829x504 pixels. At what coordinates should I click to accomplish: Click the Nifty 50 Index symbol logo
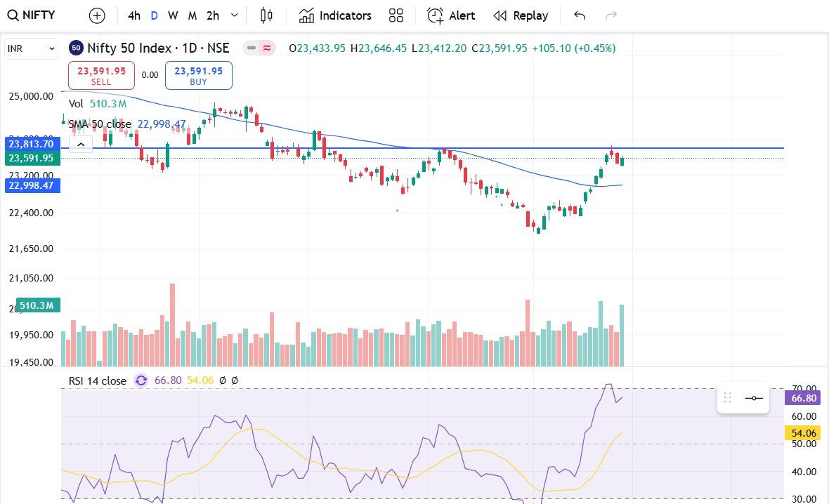point(76,48)
